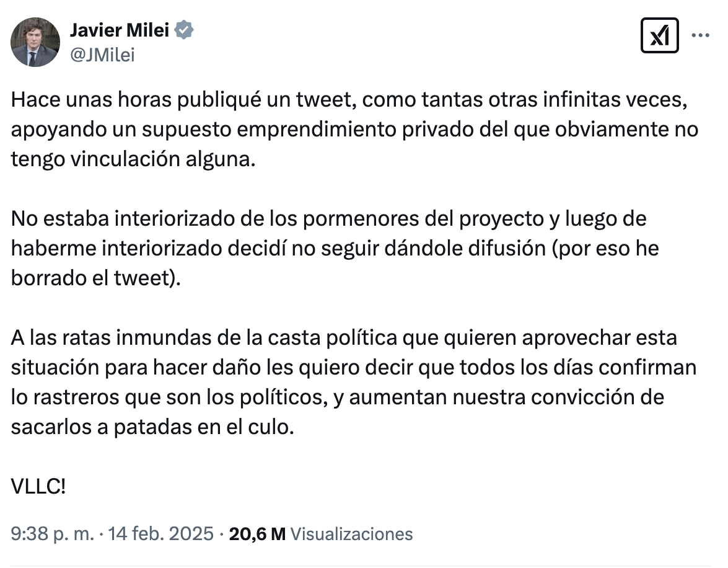Viewport: 728px width, 568px height.
Task: Open the @JMilei handle link
Action: [x=102, y=55]
